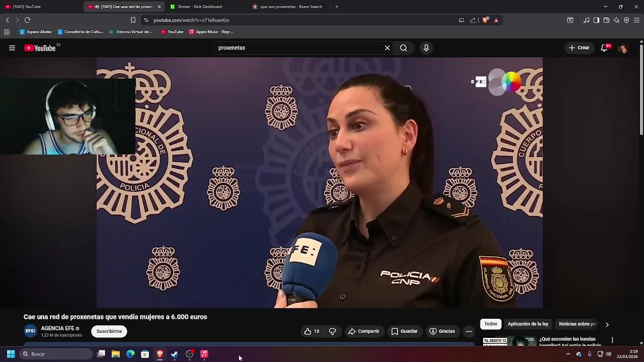Image resolution: width=644 pixels, height=362 pixels.
Task: Select Noticias sobre chip
Action: [x=578, y=324]
